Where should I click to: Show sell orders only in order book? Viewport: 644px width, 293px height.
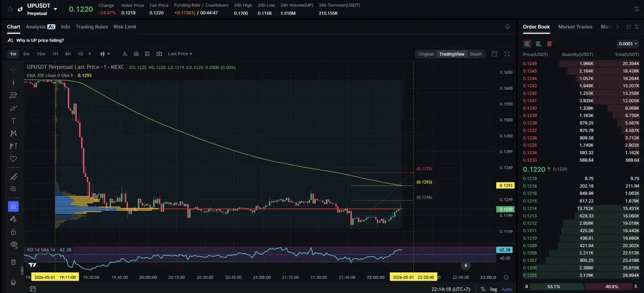point(549,44)
